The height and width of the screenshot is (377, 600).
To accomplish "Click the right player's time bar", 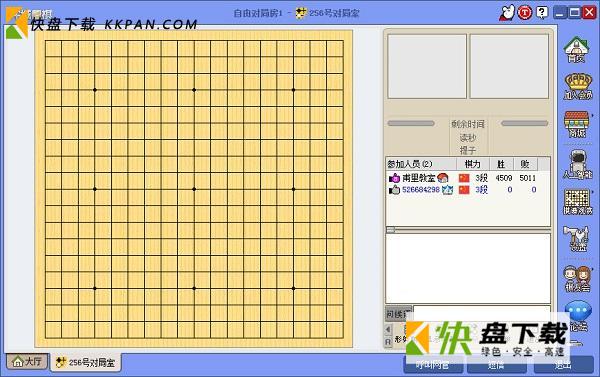I will [x=524, y=123].
